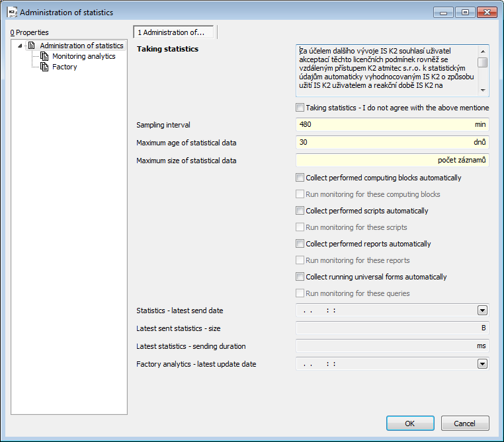Click the Sampling interval label
The image size is (504, 442).
pos(163,125)
